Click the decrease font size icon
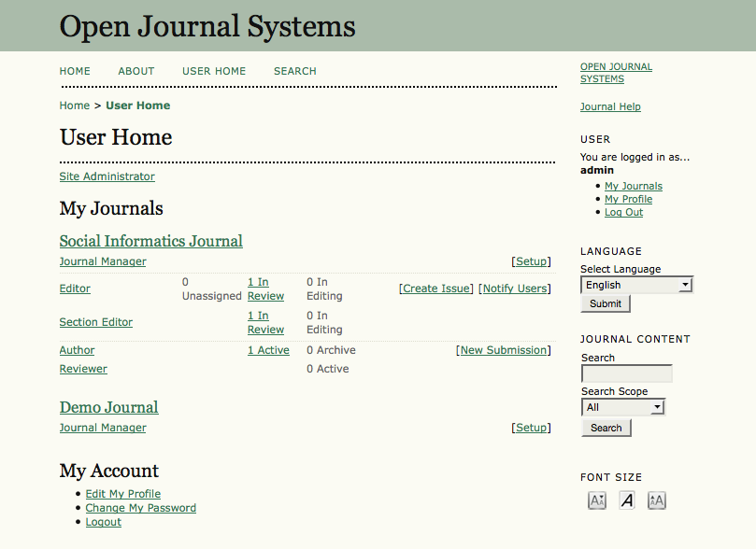The width and height of the screenshot is (756, 549). [596, 500]
